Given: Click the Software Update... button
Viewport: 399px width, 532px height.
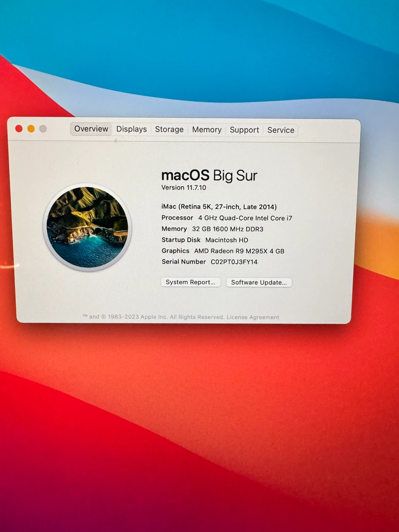Looking at the screenshot, I should (x=259, y=283).
